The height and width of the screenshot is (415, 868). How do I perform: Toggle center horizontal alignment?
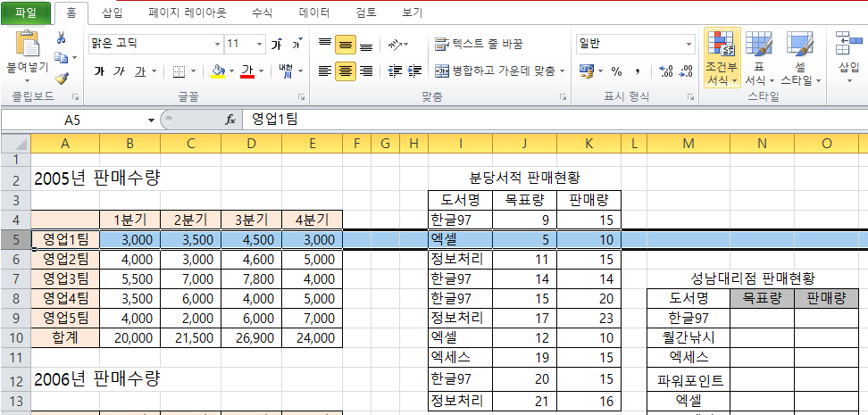(346, 71)
